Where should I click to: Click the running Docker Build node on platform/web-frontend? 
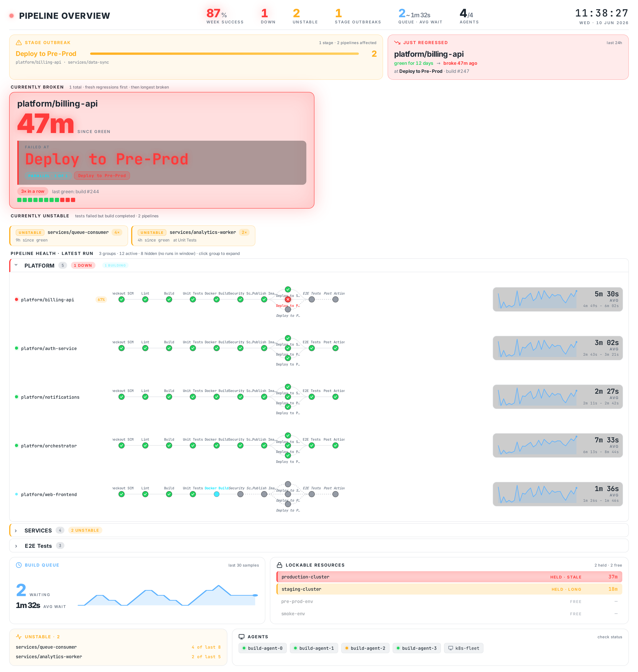(217, 494)
